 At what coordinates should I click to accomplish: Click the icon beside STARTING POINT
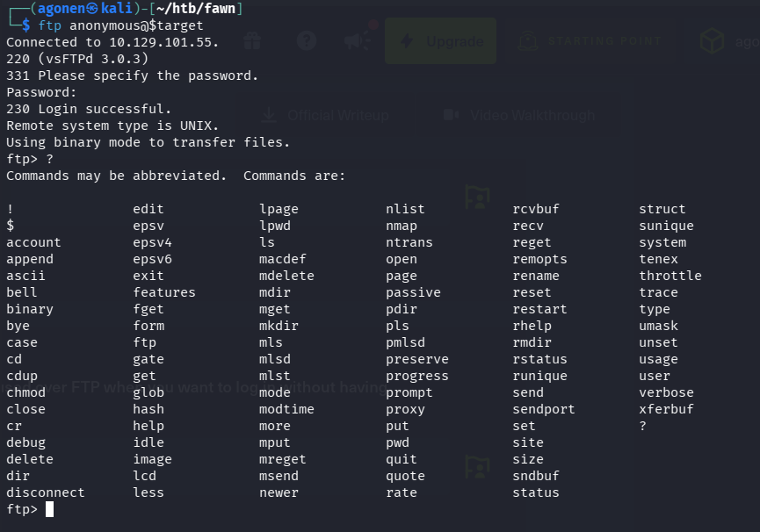527,41
